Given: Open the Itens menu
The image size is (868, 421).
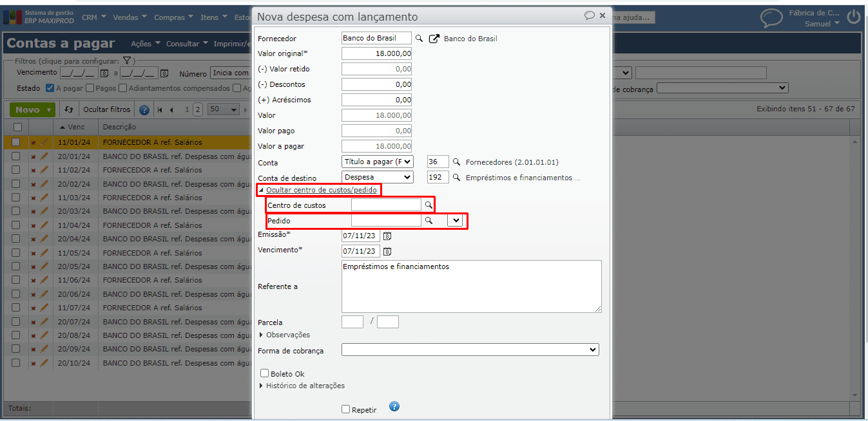Looking at the screenshot, I should coord(213,17).
